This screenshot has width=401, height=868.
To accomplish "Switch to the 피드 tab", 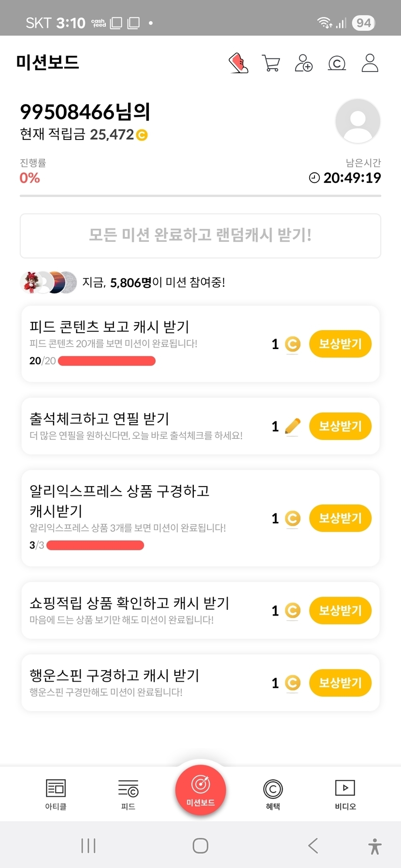I will tap(128, 794).
